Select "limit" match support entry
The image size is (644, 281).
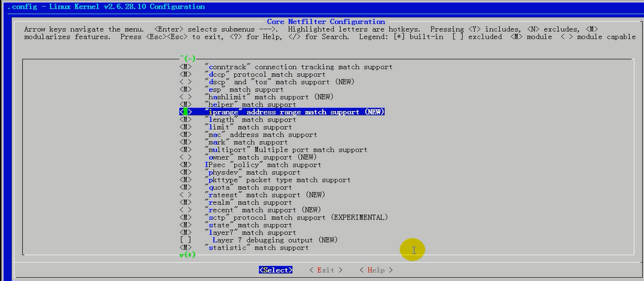248,127
